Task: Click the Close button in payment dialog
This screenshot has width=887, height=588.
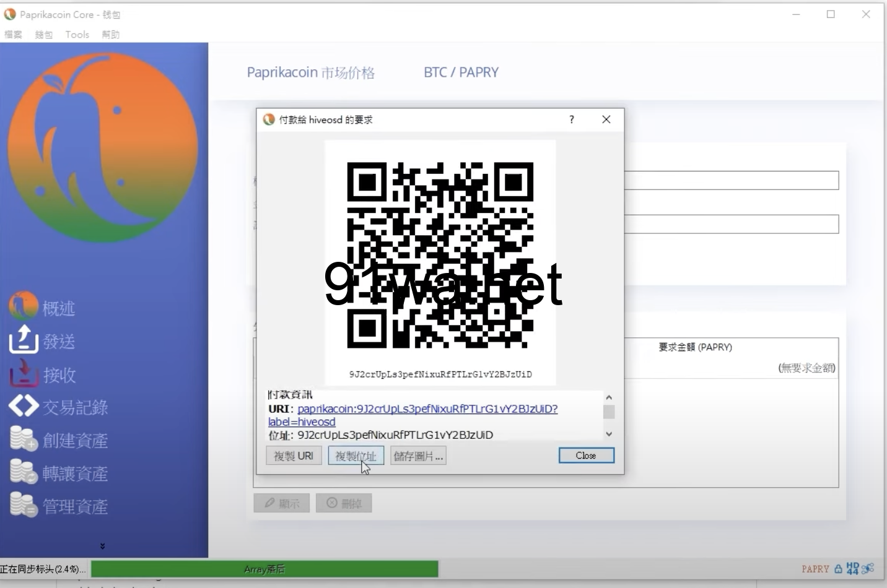Action: (586, 456)
